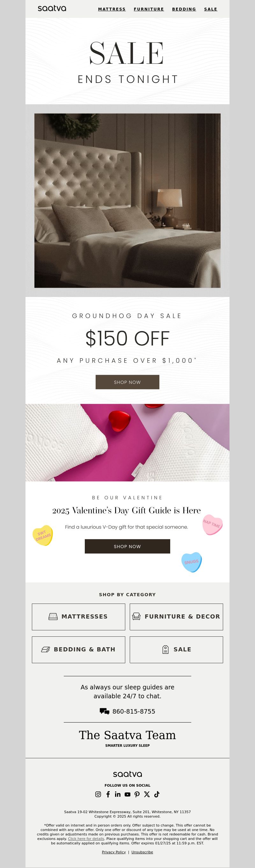The image size is (255, 868).
Task: Click the Unsubscribe link
Action: click(x=142, y=852)
